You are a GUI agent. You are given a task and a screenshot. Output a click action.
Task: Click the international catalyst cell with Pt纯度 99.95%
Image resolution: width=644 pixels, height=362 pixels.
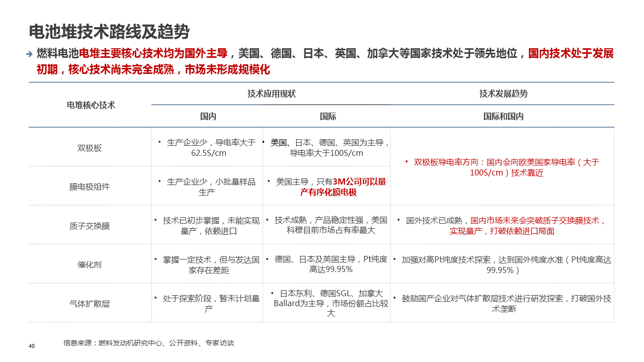pos(327,264)
